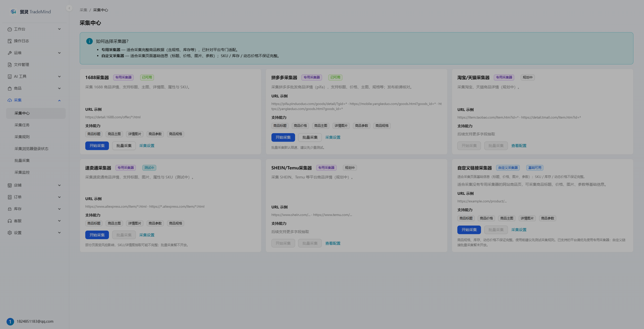Go to 采集规则 submenu item
This screenshot has height=329, width=644.
pyautogui.click(x=36, y=137)
